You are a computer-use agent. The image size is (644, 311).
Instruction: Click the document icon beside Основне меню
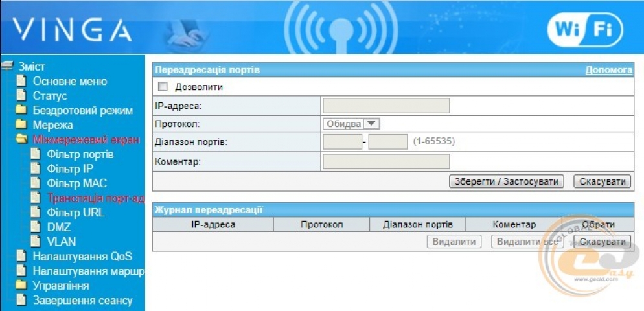tap(21, 81)
